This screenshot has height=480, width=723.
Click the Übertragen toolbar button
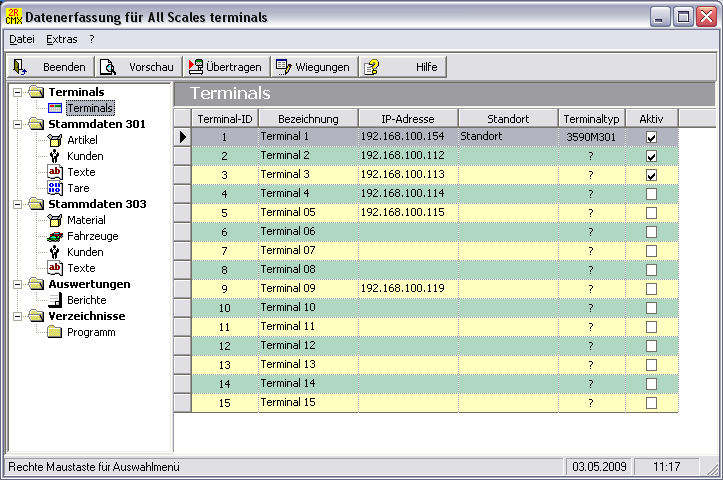[x=225, y=67]
